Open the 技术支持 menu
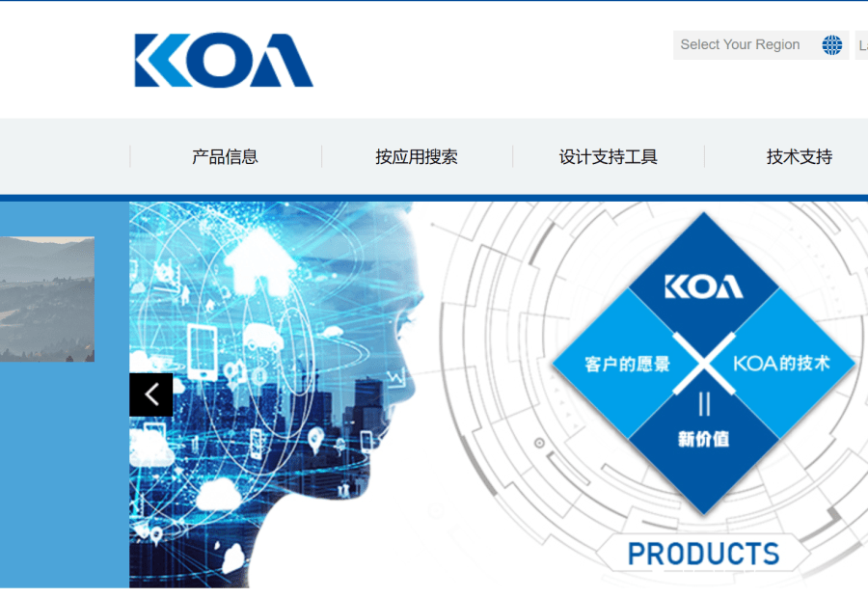The width and height of the screenshot is (868, 598). [x=799, y=156]
